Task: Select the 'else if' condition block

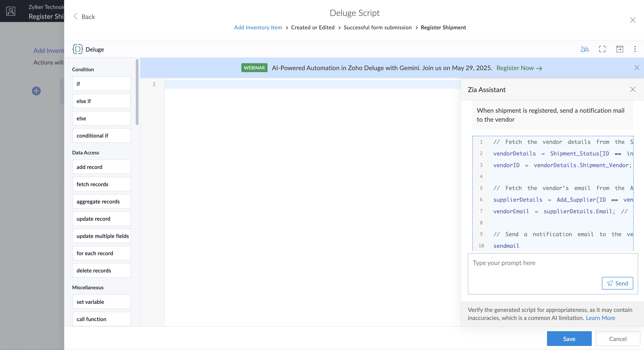Action: [102, 101]
